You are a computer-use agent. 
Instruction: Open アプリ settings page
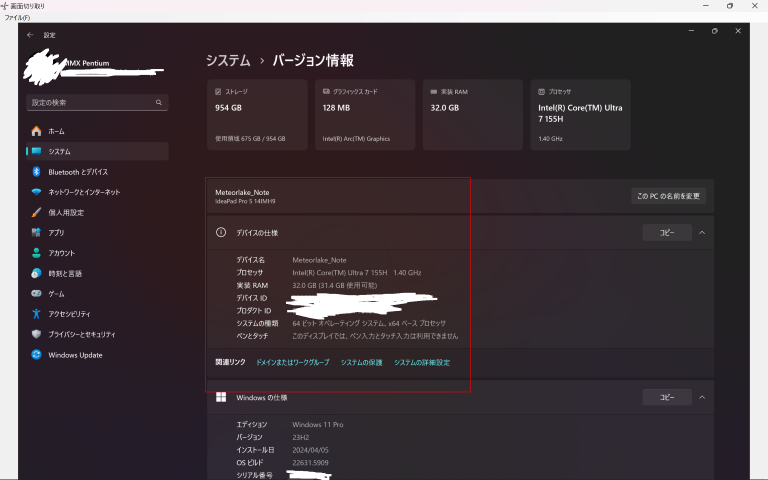click(56, 233)
